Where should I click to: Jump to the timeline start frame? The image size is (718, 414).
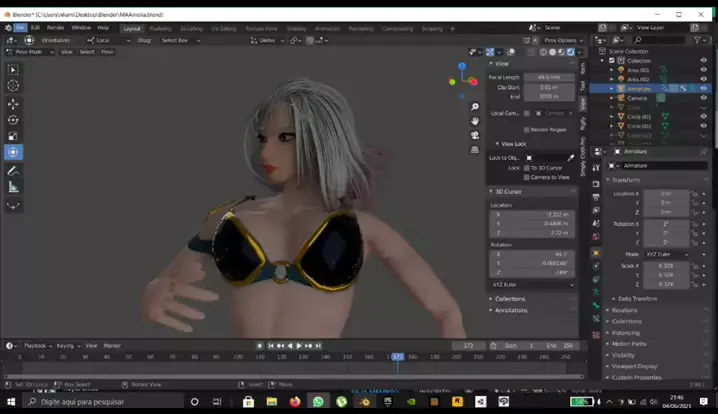[x=271, y=346]
